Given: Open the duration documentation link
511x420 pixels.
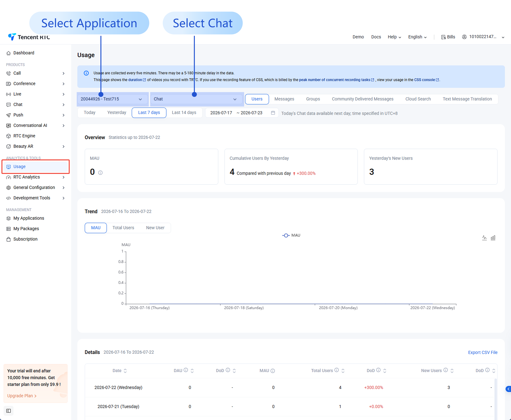Looking at the screenshot, I should [x=137, y=80].
